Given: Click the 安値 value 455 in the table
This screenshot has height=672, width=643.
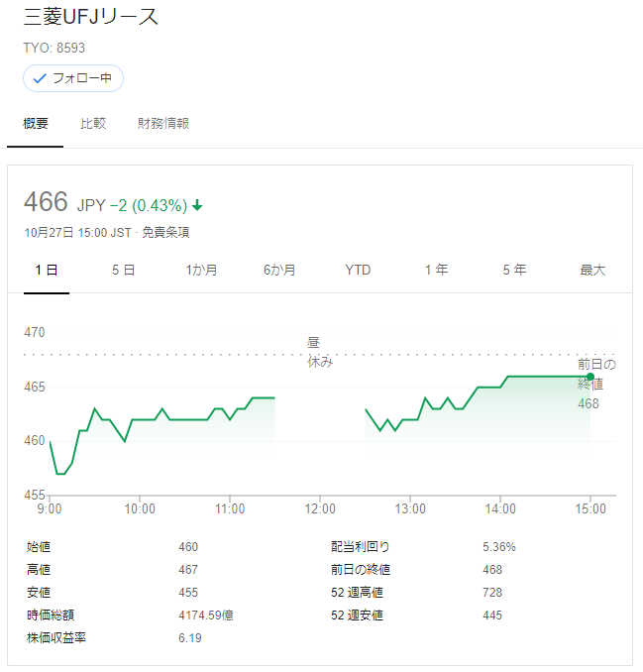Looking at the screenshot, I should point(188,593).
